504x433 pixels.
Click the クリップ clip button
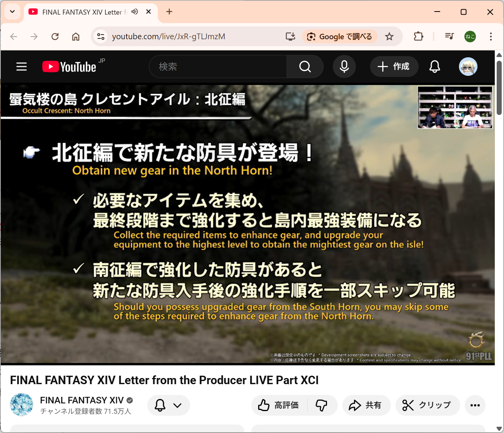427,405
